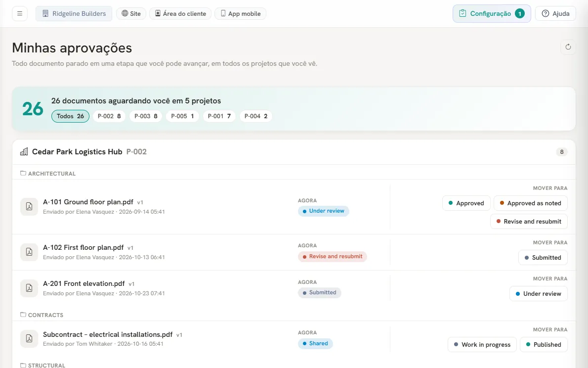Viewport: 588px width, 368px height.
Task: Filter approvals by P-003
Action: click(x=146, y=116)
